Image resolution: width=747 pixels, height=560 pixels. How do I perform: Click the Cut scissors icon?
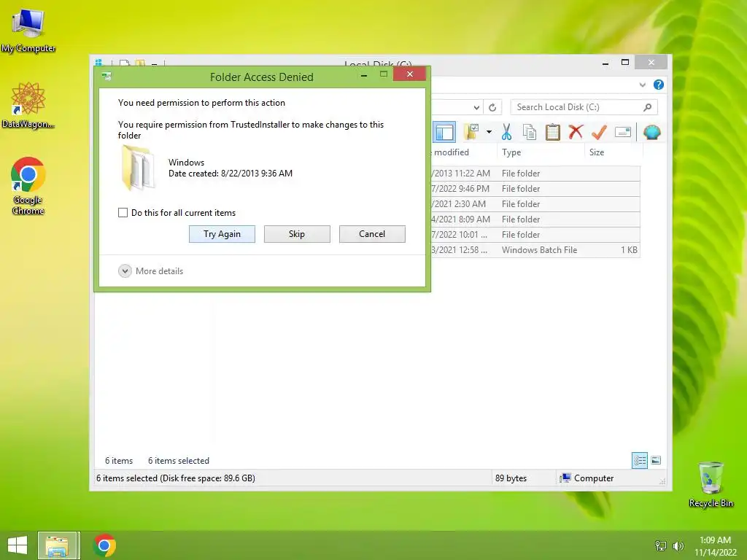tap(506, 132)
